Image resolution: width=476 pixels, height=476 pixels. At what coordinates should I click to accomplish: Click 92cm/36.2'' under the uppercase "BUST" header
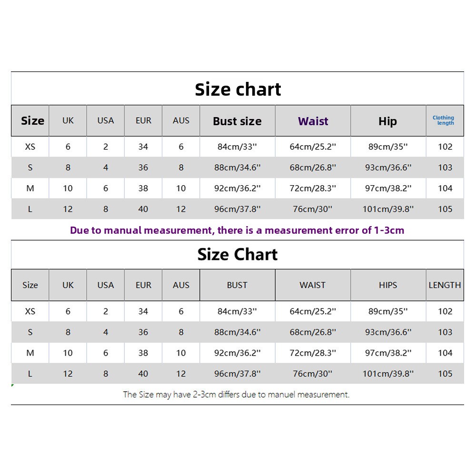[x=237, y=353]
